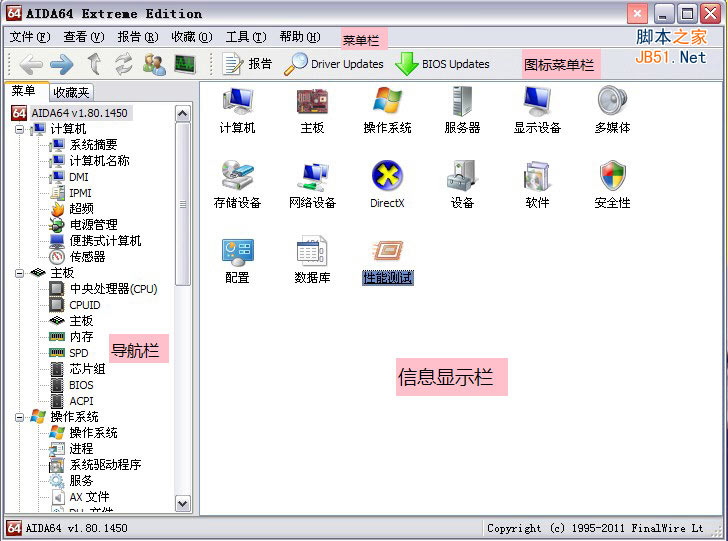
Task: Switch to the 收藏夹 tab
Action: [71, 92]
